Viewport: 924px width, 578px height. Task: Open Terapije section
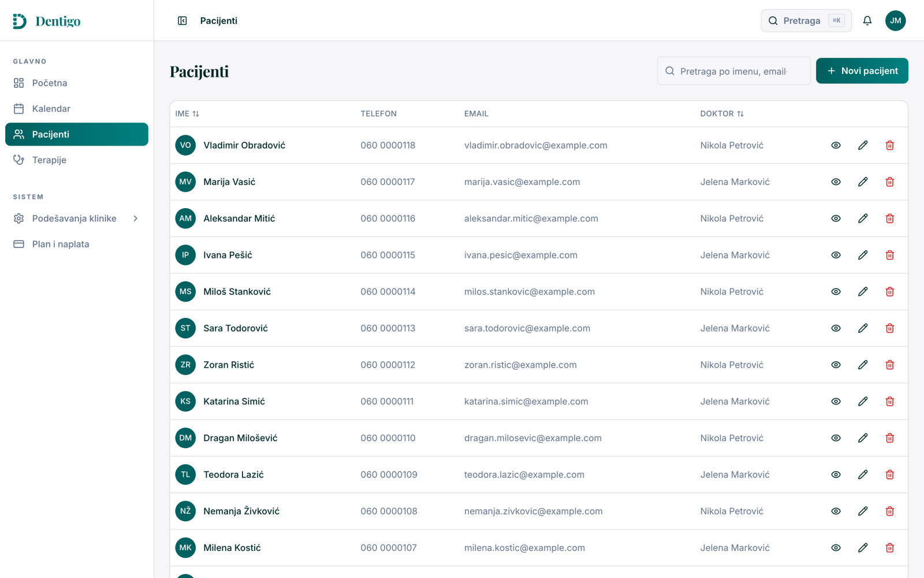coord(77,160)
